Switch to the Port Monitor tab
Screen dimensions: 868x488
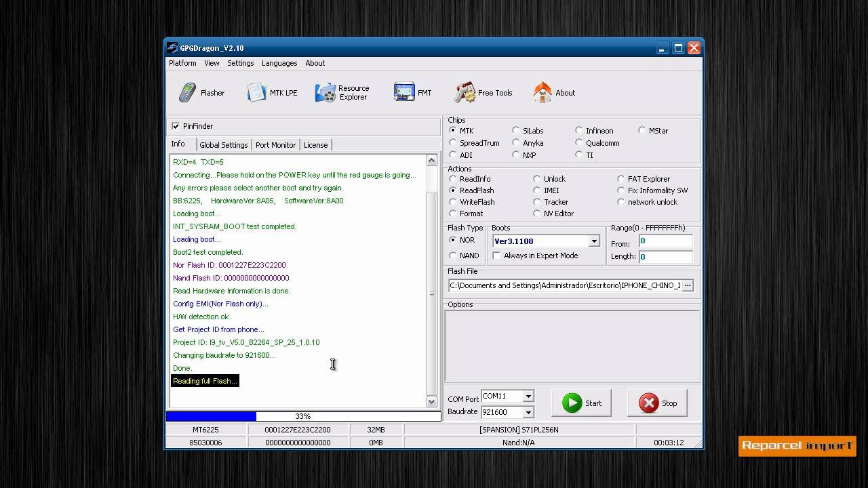[275, 145]
